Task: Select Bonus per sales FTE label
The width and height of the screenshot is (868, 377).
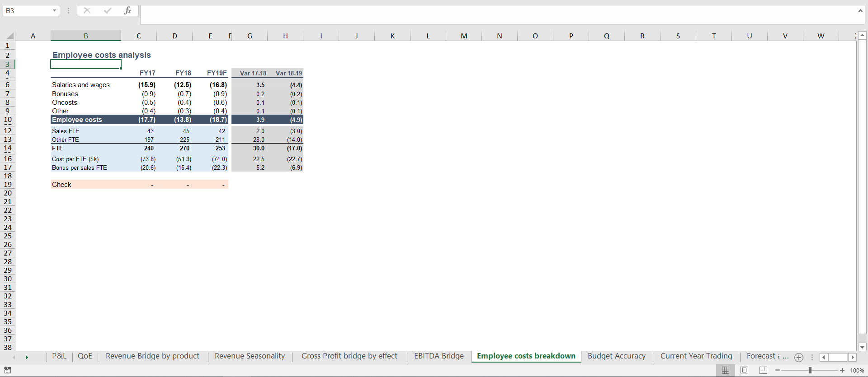Action: [80, 168]
